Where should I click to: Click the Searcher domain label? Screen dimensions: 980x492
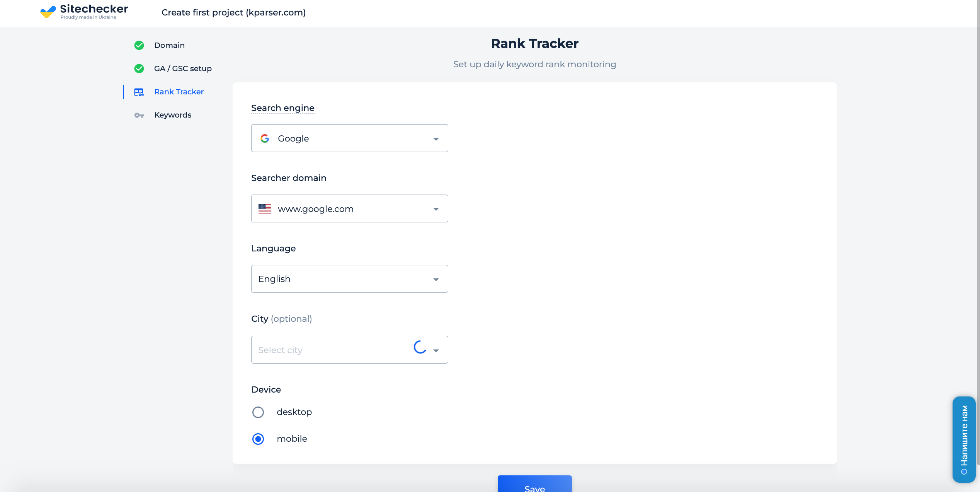[x=289, y=178]
